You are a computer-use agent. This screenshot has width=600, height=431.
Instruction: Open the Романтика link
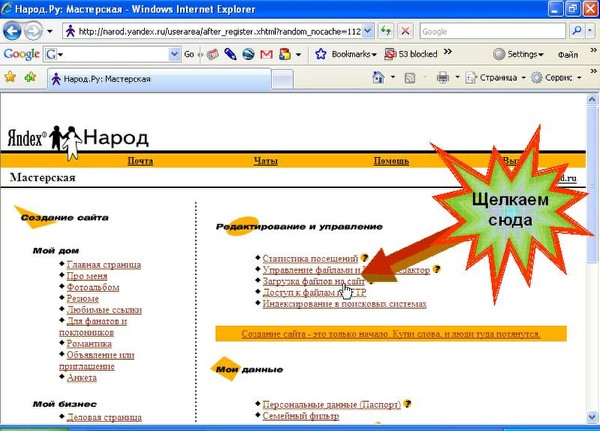(89, 344)
